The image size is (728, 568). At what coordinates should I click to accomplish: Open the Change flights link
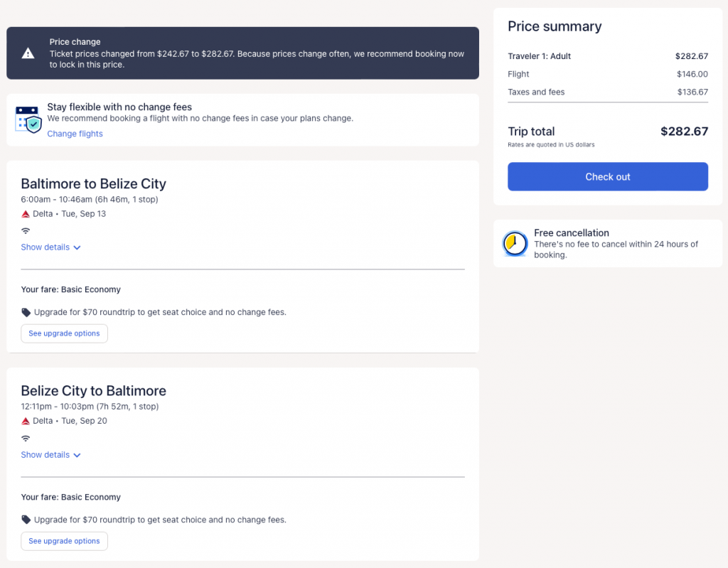pos(75,134)
